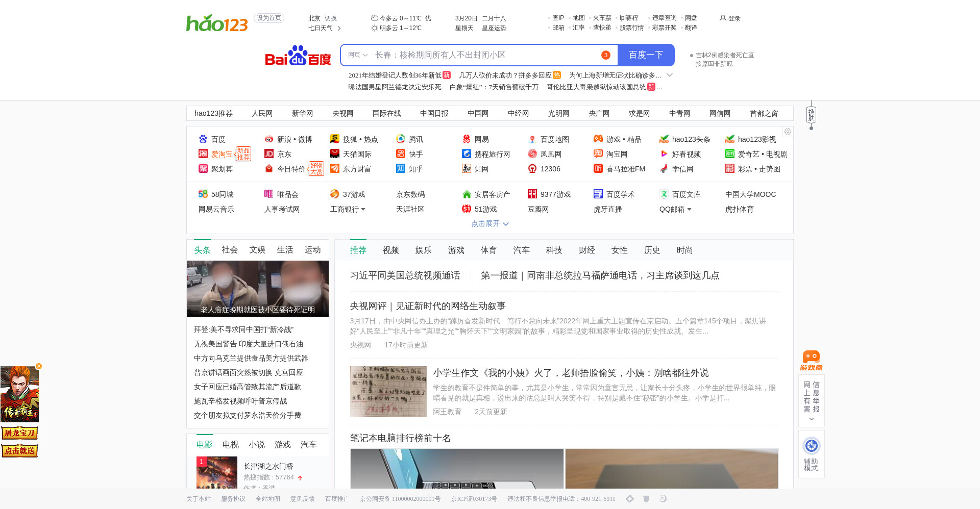Click the game controller icon for 游戏精品

598,139
